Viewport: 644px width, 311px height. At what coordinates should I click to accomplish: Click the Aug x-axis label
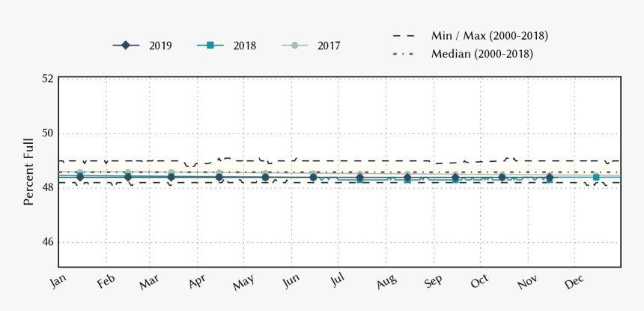click(386, 282)
